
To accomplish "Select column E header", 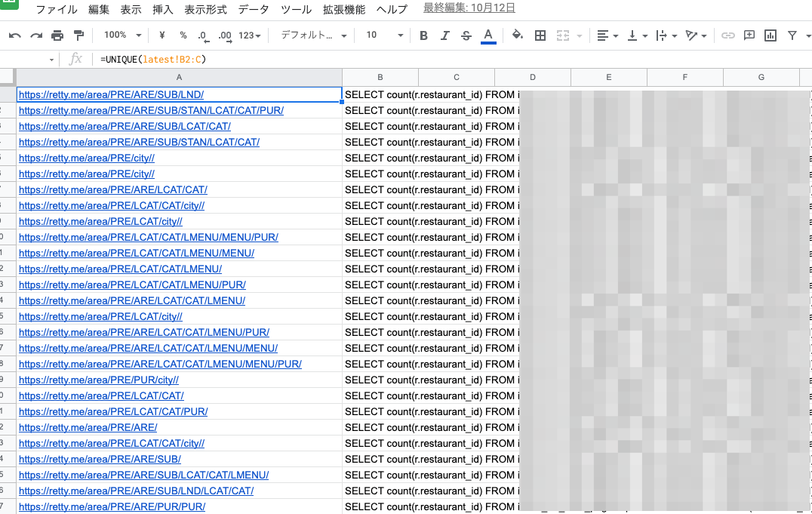I will pyautogui.click(x=608, y=77).
